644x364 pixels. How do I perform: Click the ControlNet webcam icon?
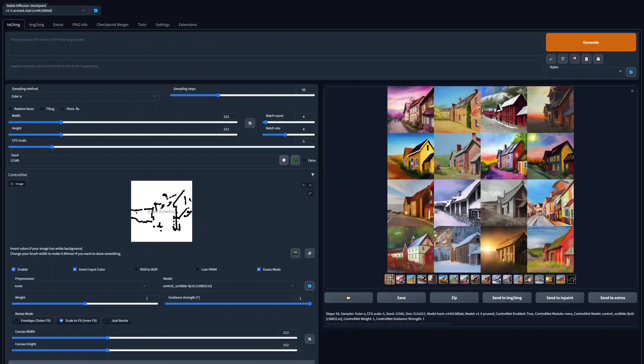coord(295,253)
